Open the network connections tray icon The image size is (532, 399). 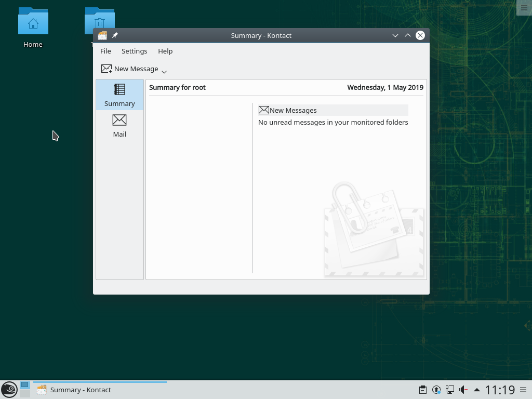[449, 390]
